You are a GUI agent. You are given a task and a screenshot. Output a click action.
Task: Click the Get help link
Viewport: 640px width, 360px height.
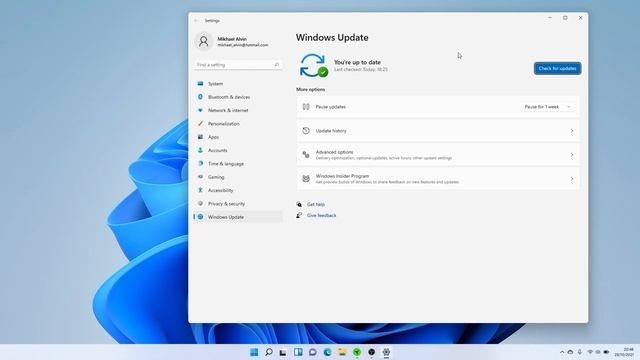pos(316,204)
